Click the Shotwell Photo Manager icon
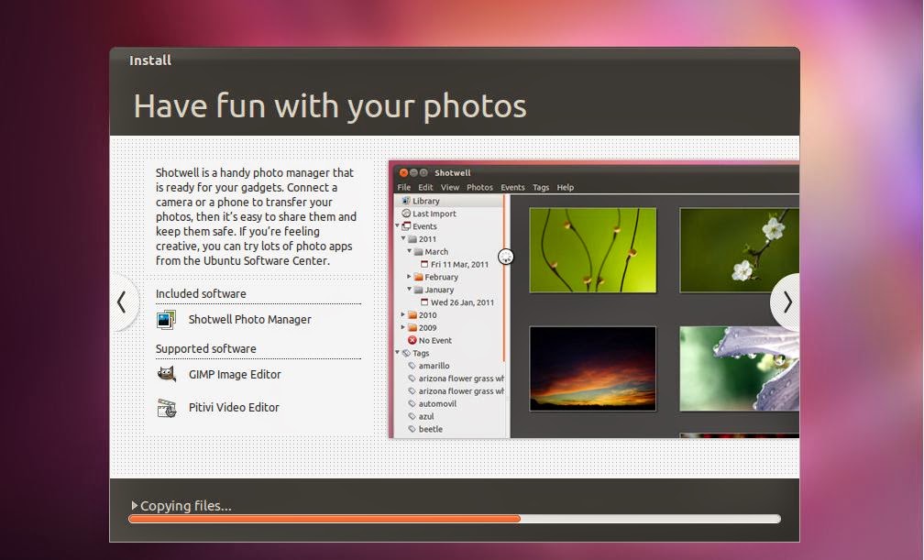Screen dimensions: 924x560 [x=166, y=320]
